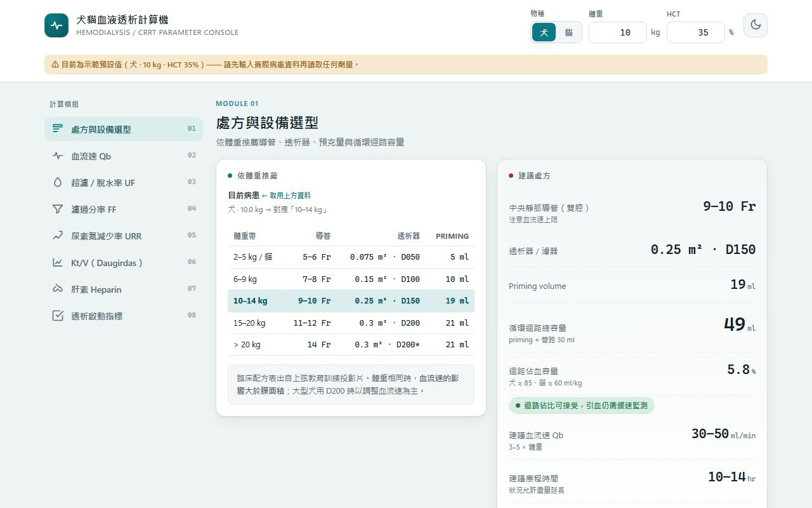
Task: Go to 肝素 Heparin module
Action: (x=124, y=289)
